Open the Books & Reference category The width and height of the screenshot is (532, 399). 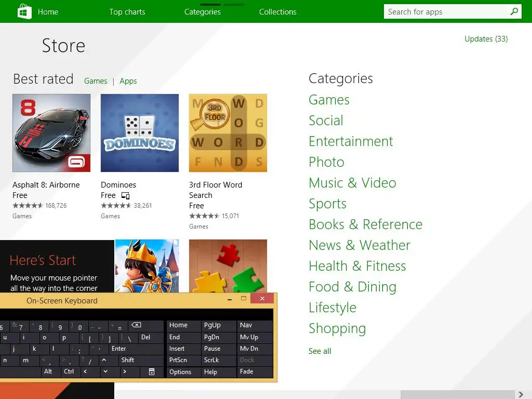click(366, 224)
